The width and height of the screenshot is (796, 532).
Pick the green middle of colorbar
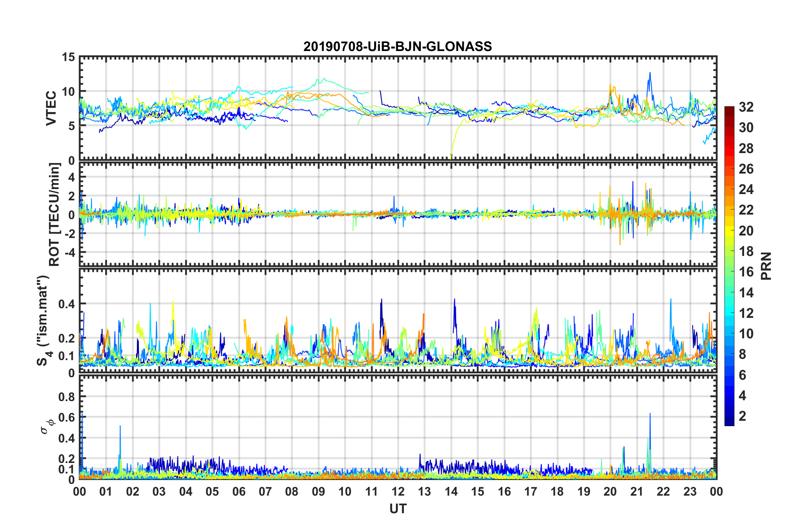pyautogui.click(x=729, y=272)
